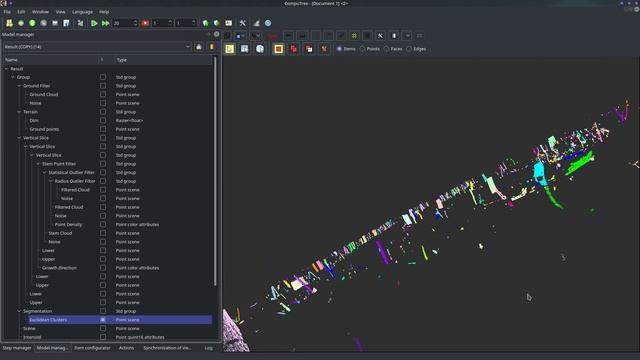Collapse the Radius Outlier Filter node
Image resolution: width=640 pixels, height=360 pixels.
coord(51,181)
